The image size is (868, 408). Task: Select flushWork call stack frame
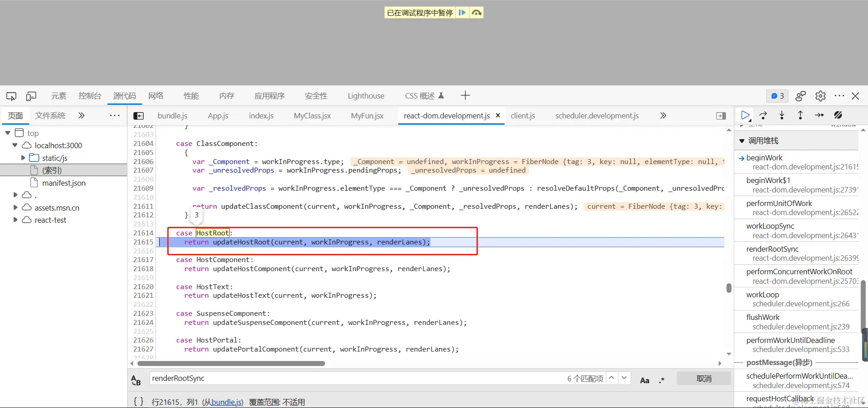[x=796, y=322]
